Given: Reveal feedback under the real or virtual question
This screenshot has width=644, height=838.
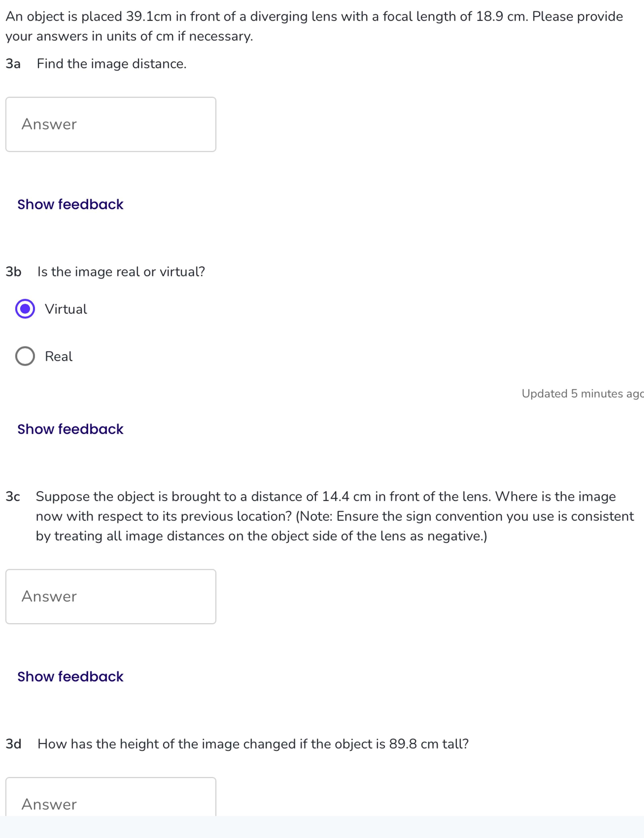Looking at the screenshot, I should pyautogui.click(x=70, y=429).
